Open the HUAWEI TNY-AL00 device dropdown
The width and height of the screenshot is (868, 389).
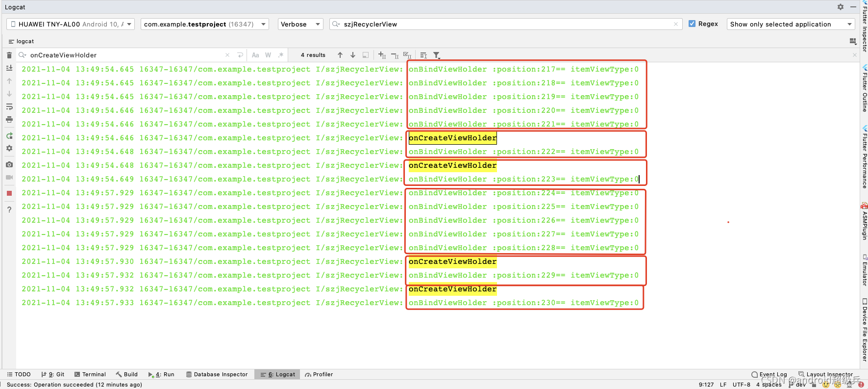coord(70,24)
